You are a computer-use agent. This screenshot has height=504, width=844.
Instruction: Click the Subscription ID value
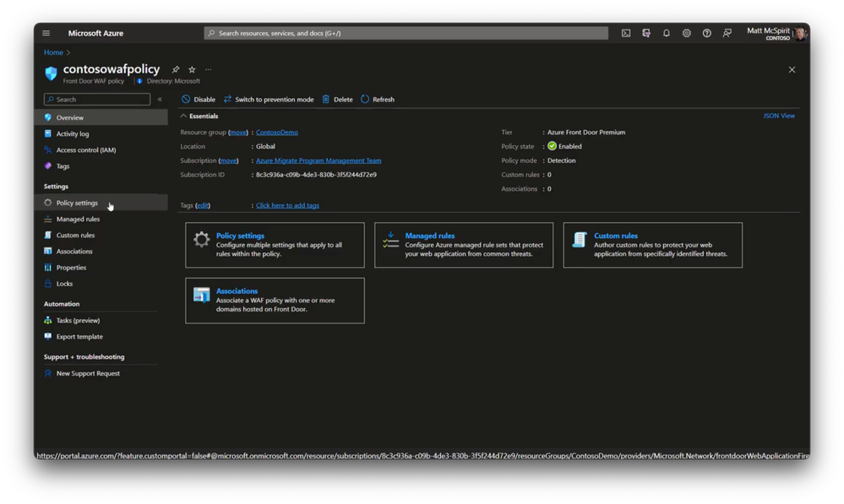point(316,175)
